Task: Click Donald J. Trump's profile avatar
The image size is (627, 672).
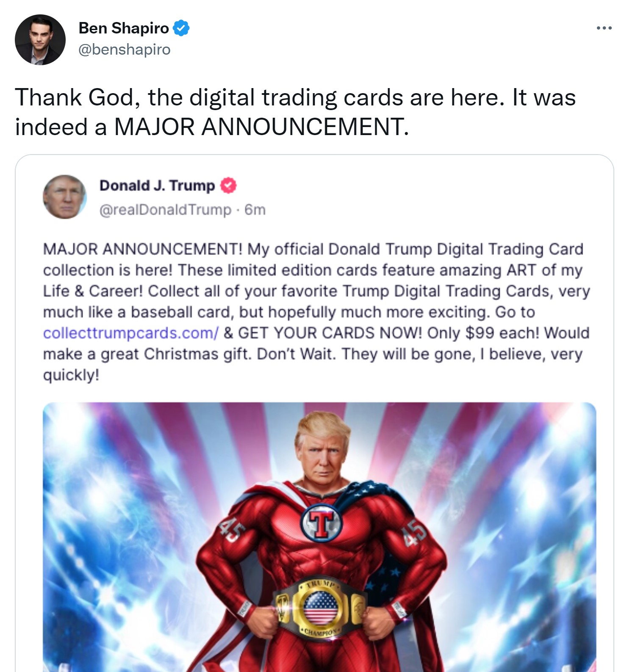Action: 65,197
